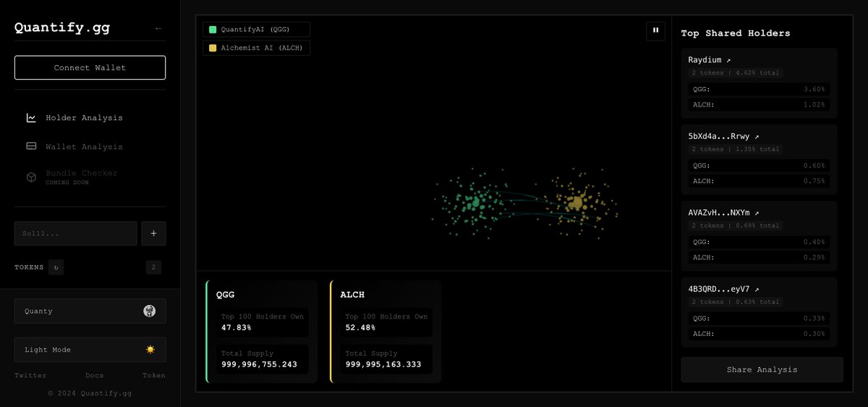Image resolution: width=868 pixels, height=407 pixels.
Task: Click the ALCH card's 52.48% value
Action: click(360, 327)
